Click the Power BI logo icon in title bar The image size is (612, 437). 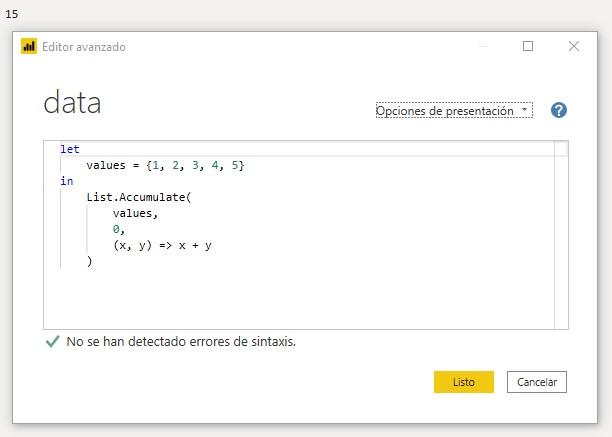(29, 46)
